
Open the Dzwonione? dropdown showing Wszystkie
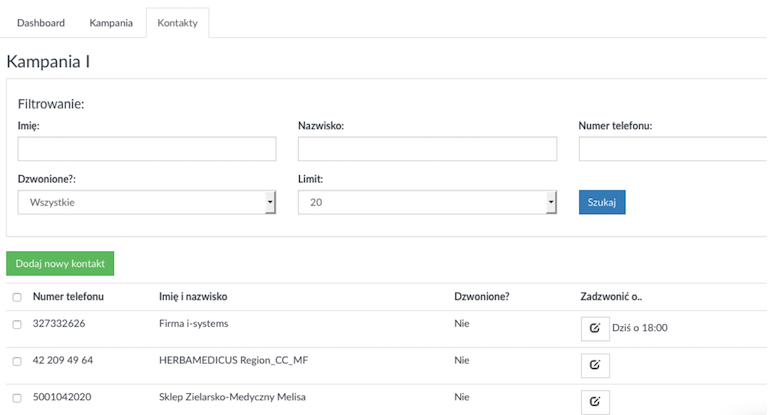pos(147,202)
